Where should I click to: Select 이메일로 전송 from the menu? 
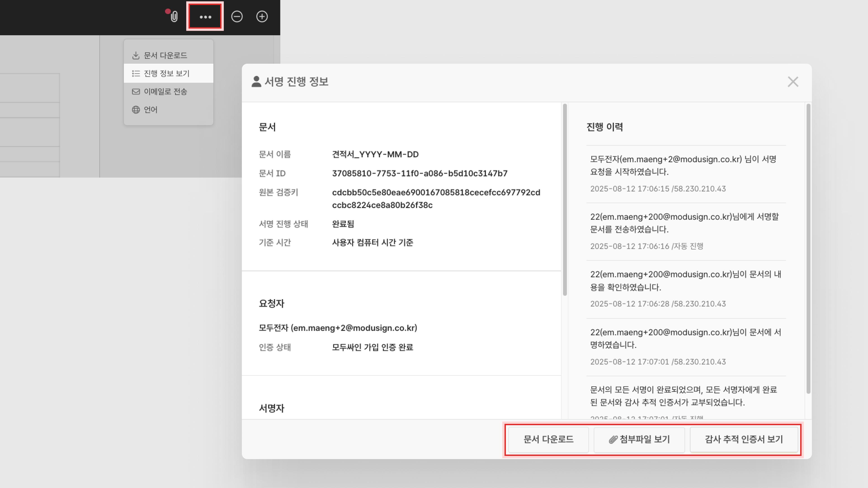coord(165,91)
